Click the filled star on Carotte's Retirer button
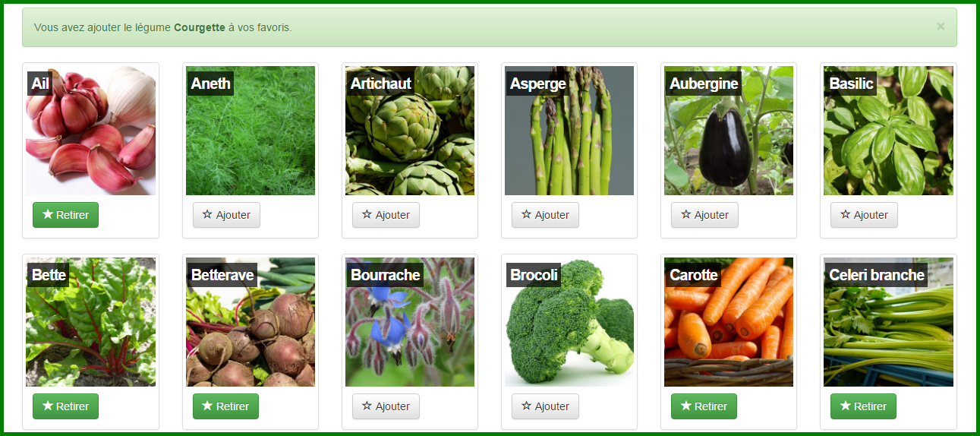980x436 pixels. click(x=685, y=406)
